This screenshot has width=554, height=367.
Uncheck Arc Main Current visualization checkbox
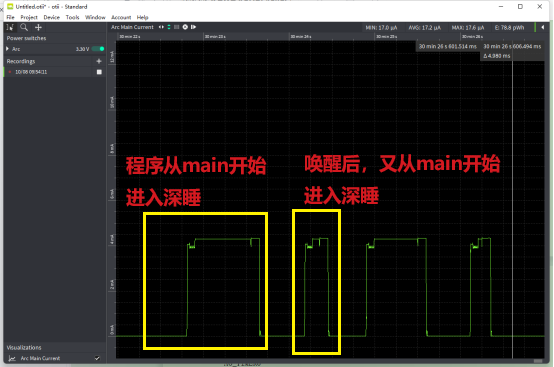click(97, 358)
